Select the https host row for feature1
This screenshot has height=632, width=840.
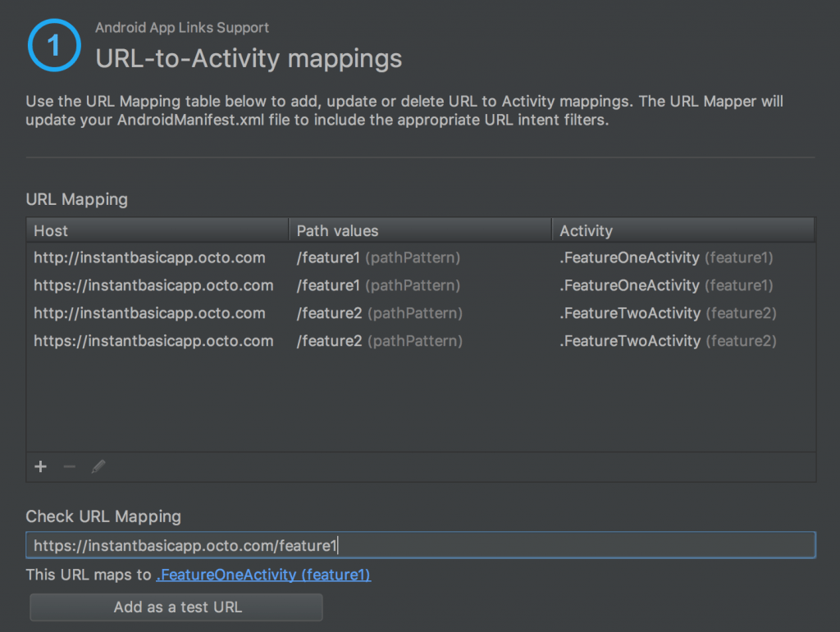[153, 285]
